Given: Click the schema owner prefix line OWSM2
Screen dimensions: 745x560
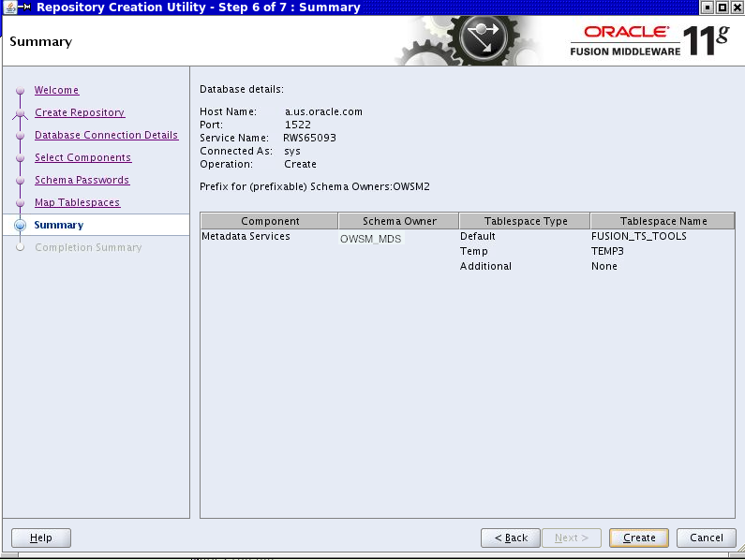Looking at the screenshot, I should 315,186.
